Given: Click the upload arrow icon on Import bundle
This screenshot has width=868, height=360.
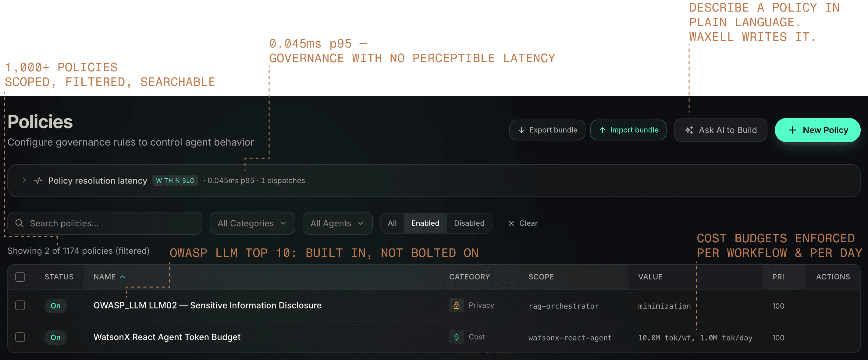Looking at the screenshot, I should (x=603, y=130).
